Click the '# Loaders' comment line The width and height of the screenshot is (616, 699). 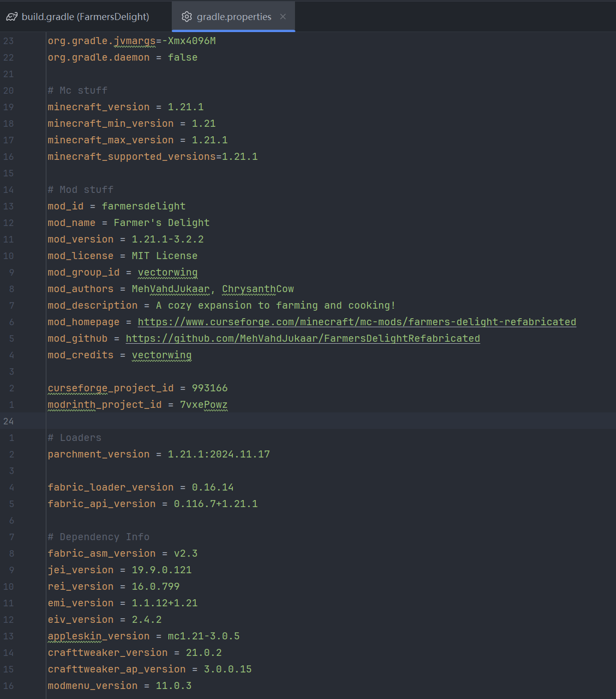point(75,438)
